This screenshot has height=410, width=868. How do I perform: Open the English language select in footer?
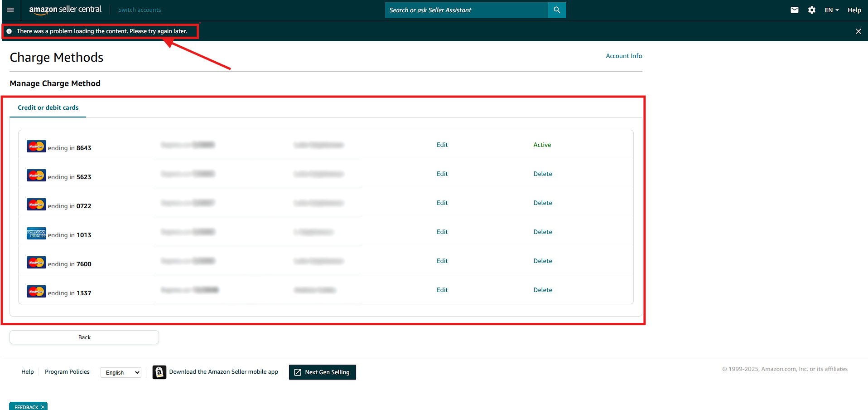121,372
